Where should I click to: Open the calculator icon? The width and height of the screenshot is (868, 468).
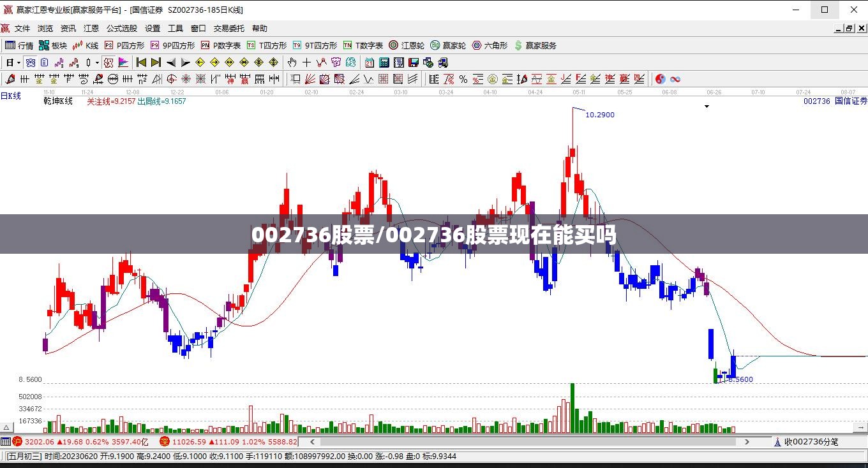(x=384, y=62)
